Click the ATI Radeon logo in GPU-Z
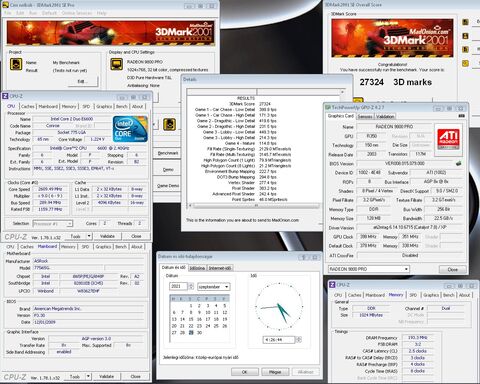The image size is (480, 384). [x=448, y=139]
